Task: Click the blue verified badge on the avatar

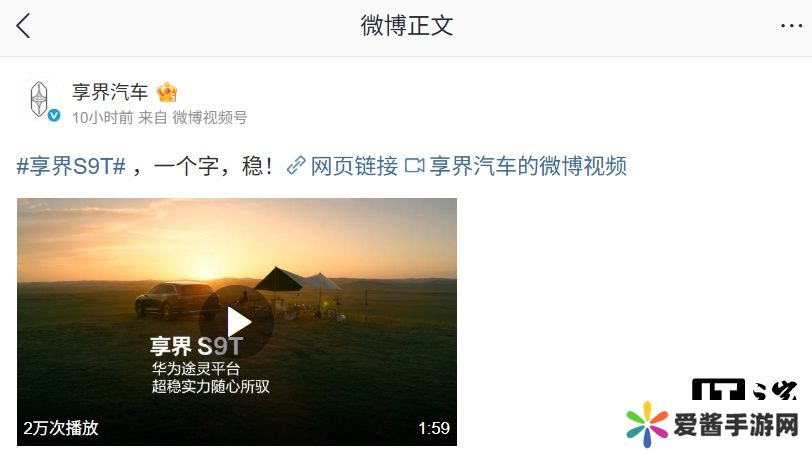Action: [54, 115]
